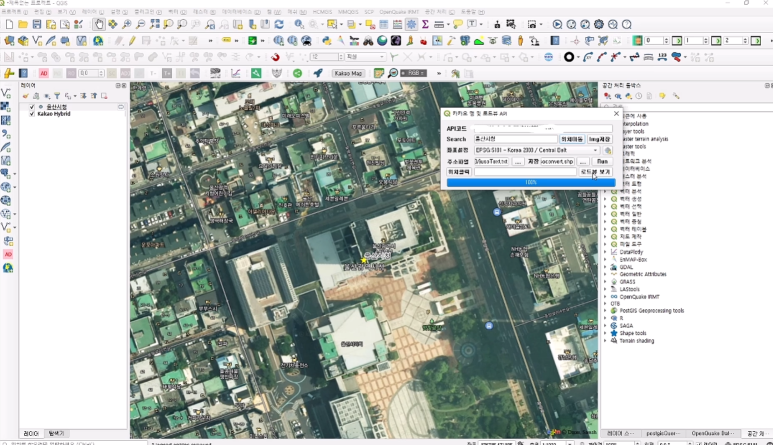The width and height of the screenshot is (773, 445).
Task: Create a new project with the blank-page icon
Action: coord(9,24)
